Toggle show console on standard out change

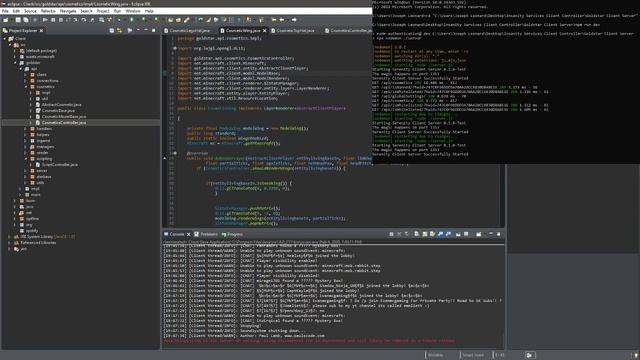pos(440,234)
